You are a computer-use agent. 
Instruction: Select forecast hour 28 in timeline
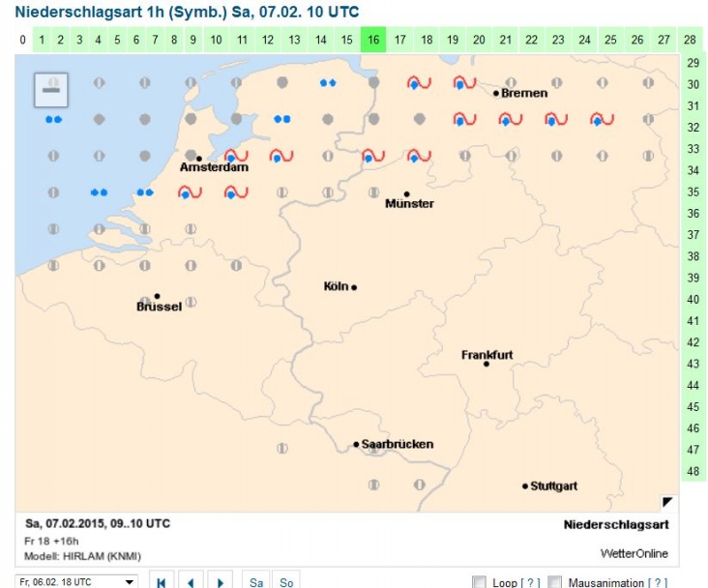(x=690, y=40)
